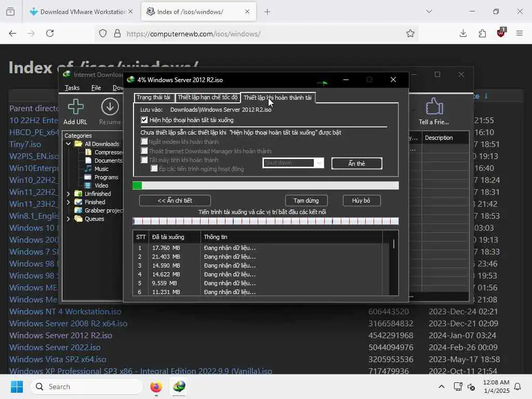Switch to 'Thiết lập hạn chế tốc độ' tab

(x=208, y=97)
